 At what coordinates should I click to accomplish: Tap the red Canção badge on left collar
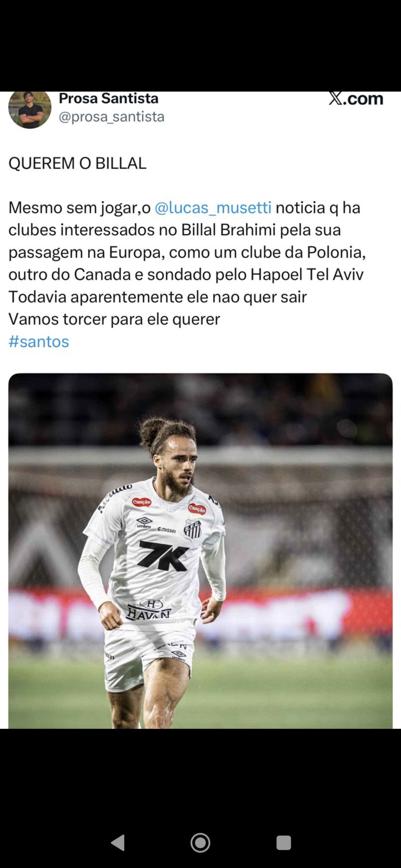pyautogui.click(x=142, y=502)
